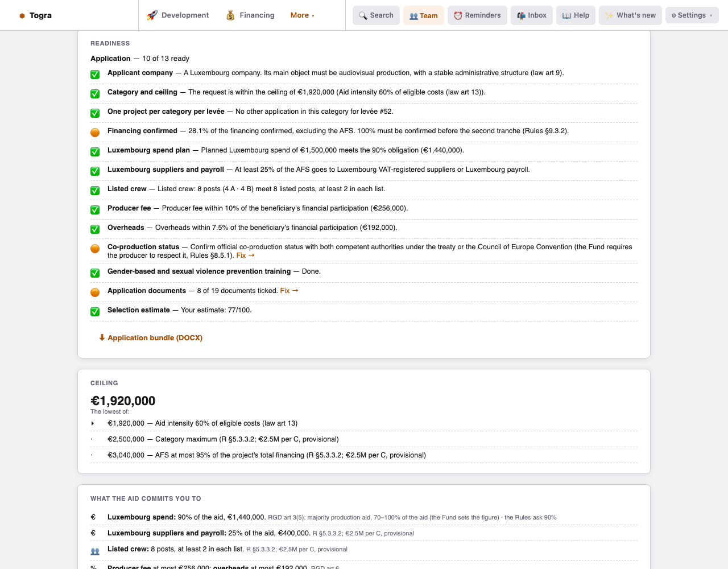The height and width of the screenshot is (569, 728).
Task: Click the orange status dot for Financing confirmed
Action: (95, 132)
